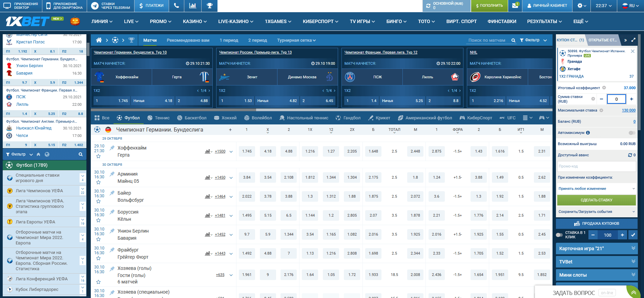Viewport: 644px width, 298px height.
Task: Search sports in left sidebar
Action: point(81,154)
